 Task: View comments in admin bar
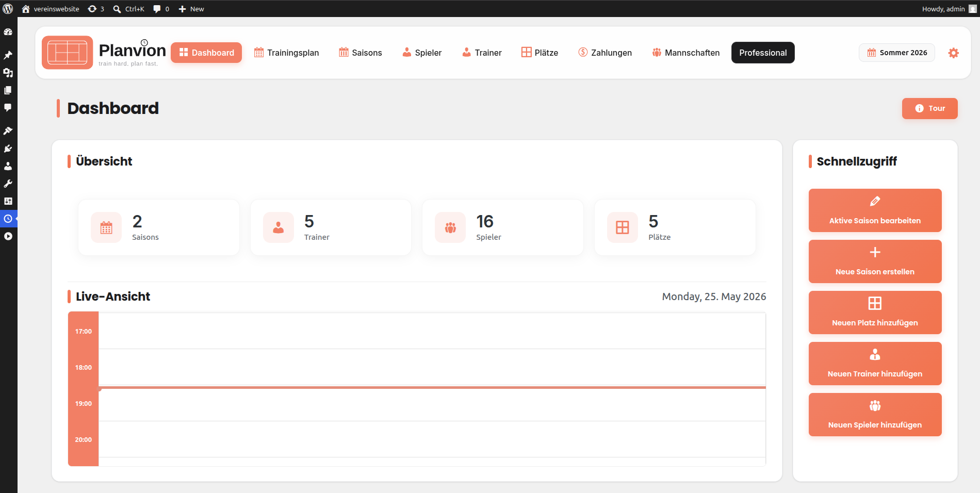[161, 9]
